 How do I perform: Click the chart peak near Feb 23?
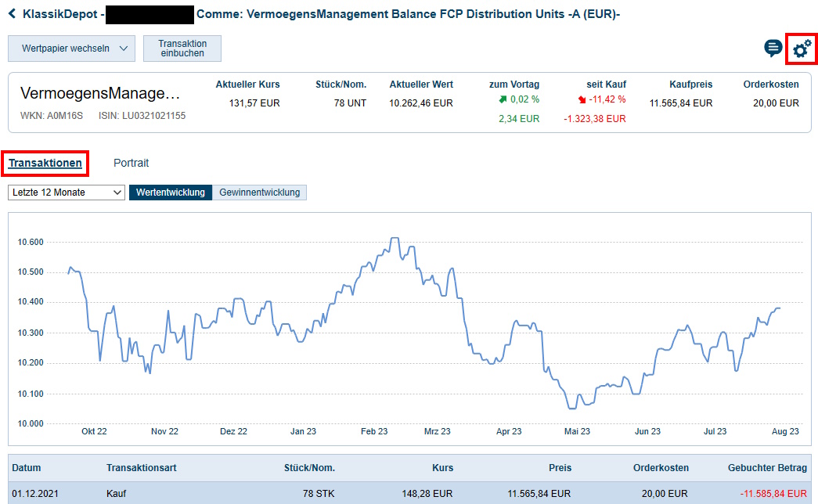click(x=395, y=238)
